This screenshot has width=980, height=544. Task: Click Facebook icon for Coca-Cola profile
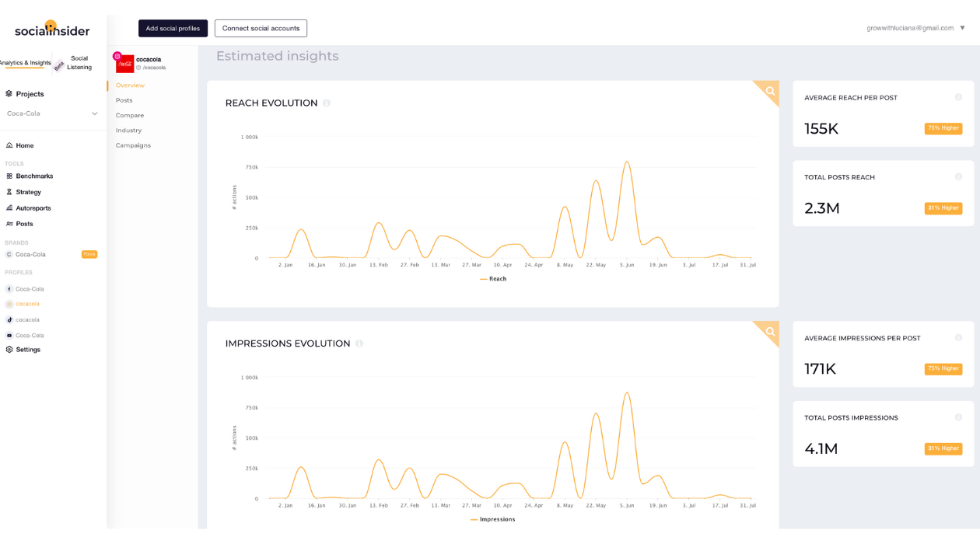click(9, 289)
